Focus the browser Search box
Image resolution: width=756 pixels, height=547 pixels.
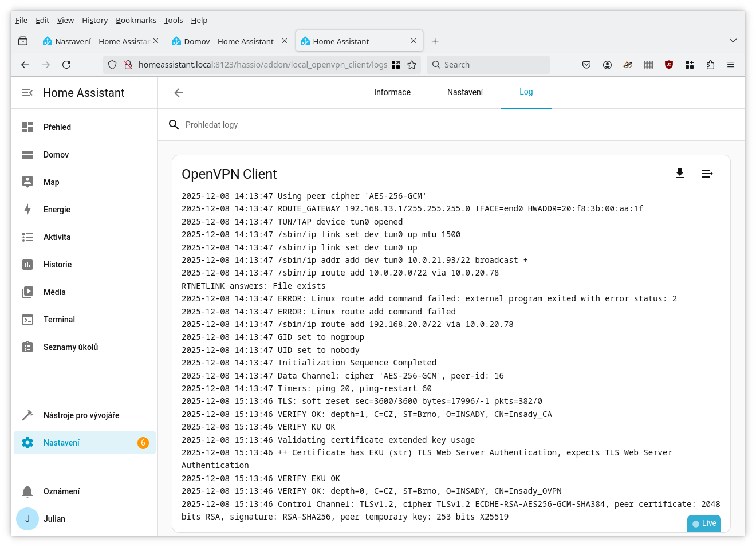pyautogui.click(x=488, y=65)
